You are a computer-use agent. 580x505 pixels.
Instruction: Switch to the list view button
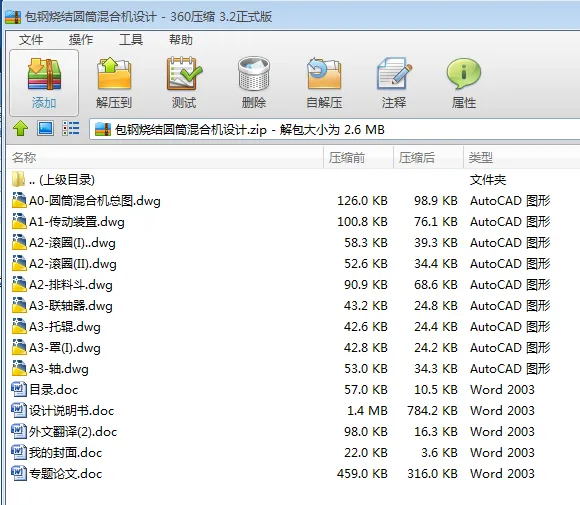tap(70, 129)
